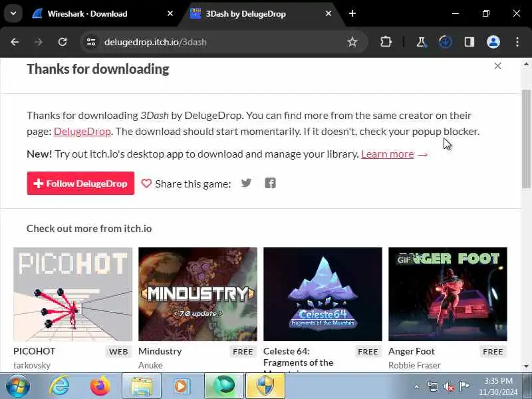
Task: Open Chrome Labs flask icon
Action: click(421, 42)
